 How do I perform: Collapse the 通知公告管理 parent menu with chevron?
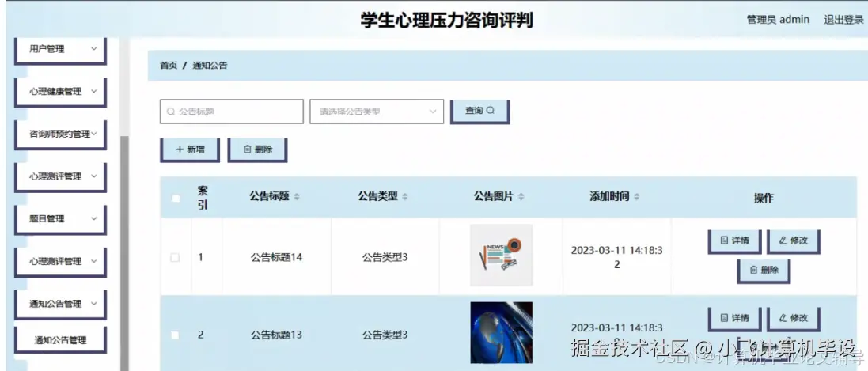(60, 304)
